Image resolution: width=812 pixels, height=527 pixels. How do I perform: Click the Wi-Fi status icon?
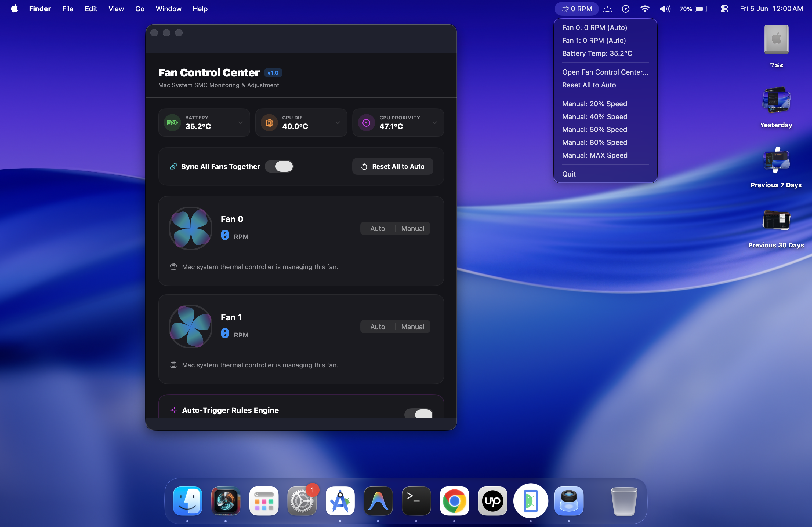pos(645,9)
